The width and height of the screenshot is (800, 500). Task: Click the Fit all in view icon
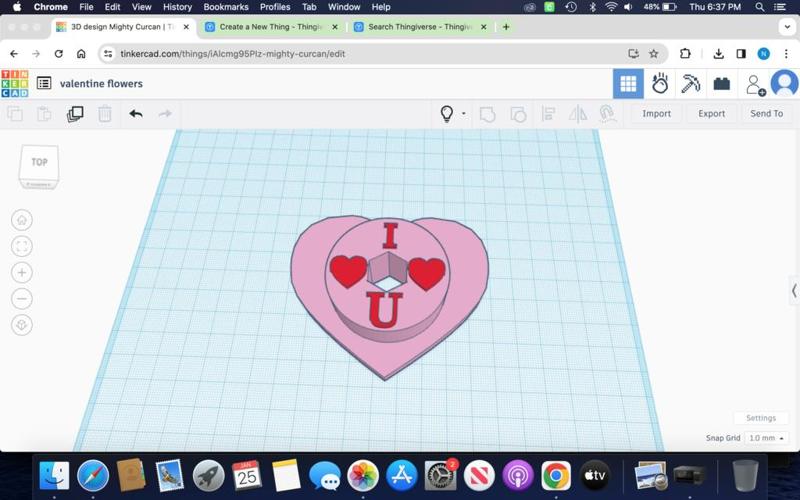[22, 246]
